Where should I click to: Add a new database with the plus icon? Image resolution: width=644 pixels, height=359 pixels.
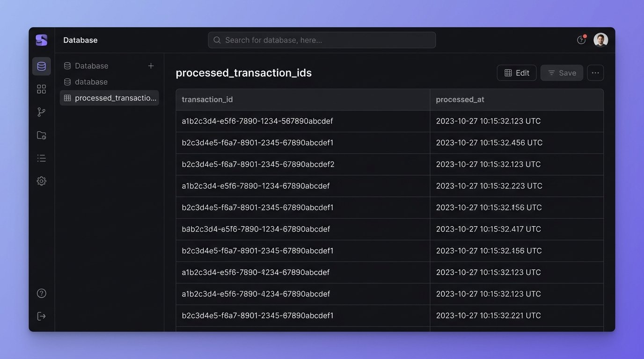tap(151, 66)
